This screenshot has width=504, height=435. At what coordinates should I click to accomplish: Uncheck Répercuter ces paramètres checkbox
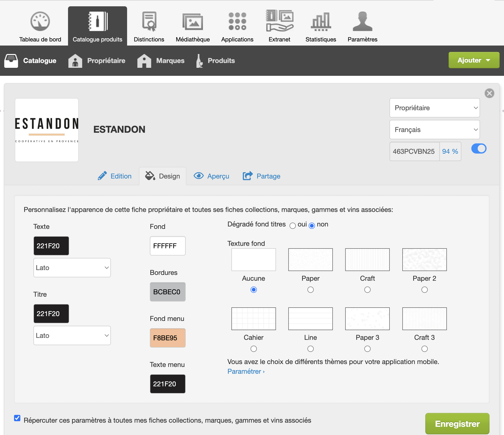pos(17,418)
